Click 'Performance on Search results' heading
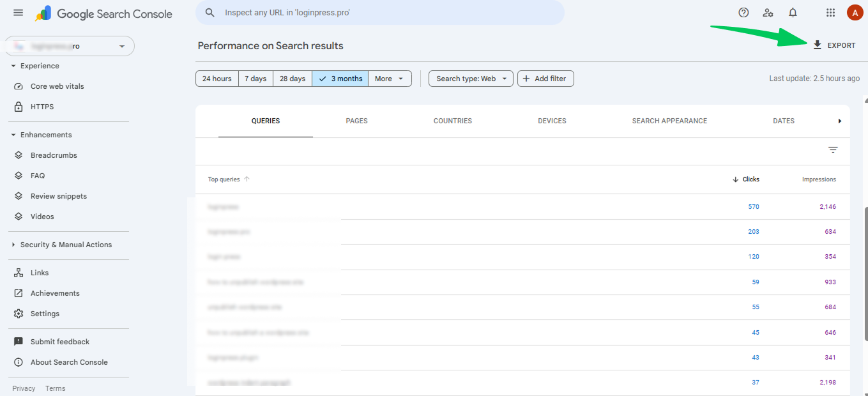This screenshot has width=868, height=396. pos(271,46)
